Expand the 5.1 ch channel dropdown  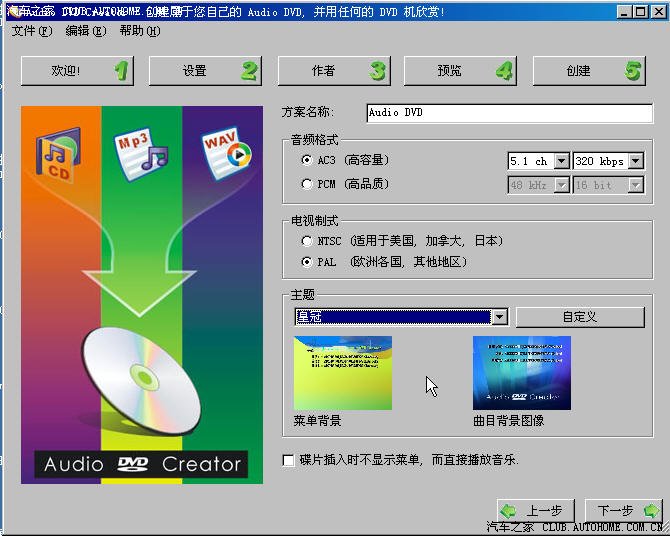pyautogui.click(x=561, y=161)
